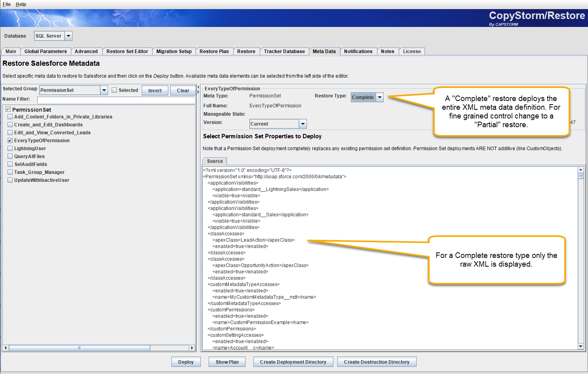This screenshot has width=588, height=374.
Task: Check Add_Content_Folders_in_Private_Libraries checkbox
Action: (10, 117)
